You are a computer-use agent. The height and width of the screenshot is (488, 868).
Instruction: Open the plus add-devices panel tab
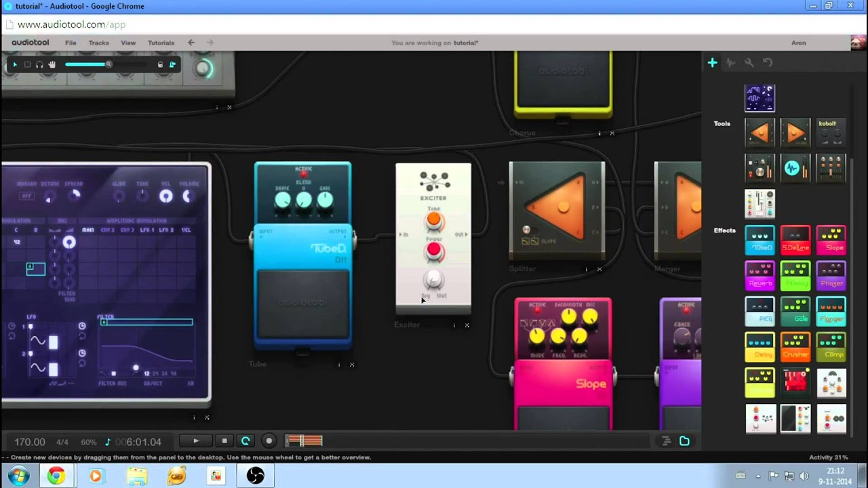point(712,62)
